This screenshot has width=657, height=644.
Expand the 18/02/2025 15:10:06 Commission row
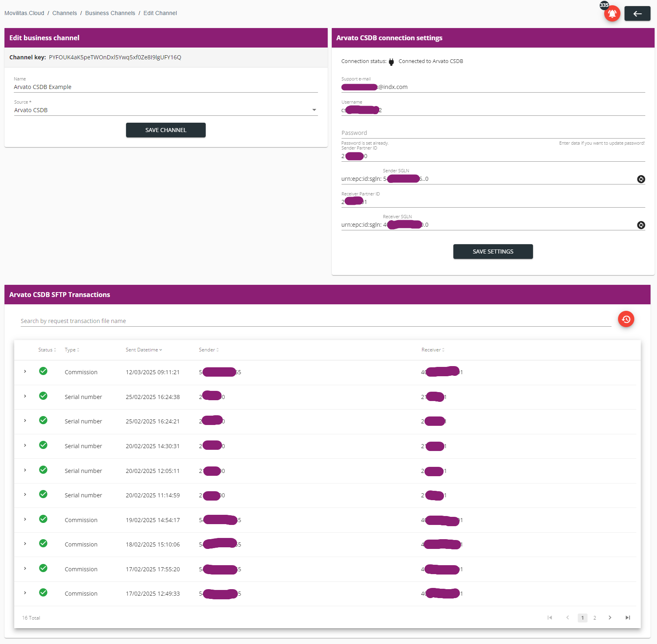pyautogui.click(x=25, y=544)
